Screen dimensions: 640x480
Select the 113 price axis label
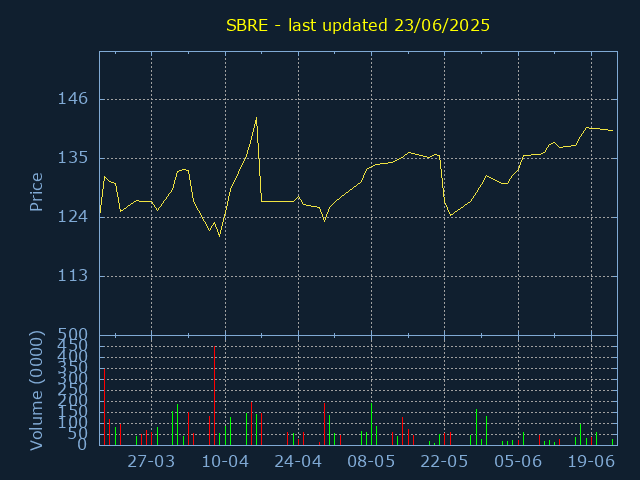coord(73,276)
